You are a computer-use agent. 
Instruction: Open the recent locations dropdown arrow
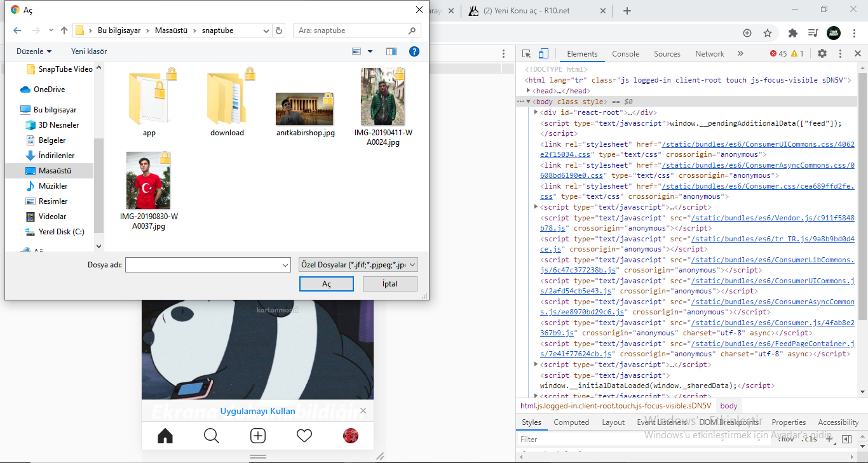50,30
